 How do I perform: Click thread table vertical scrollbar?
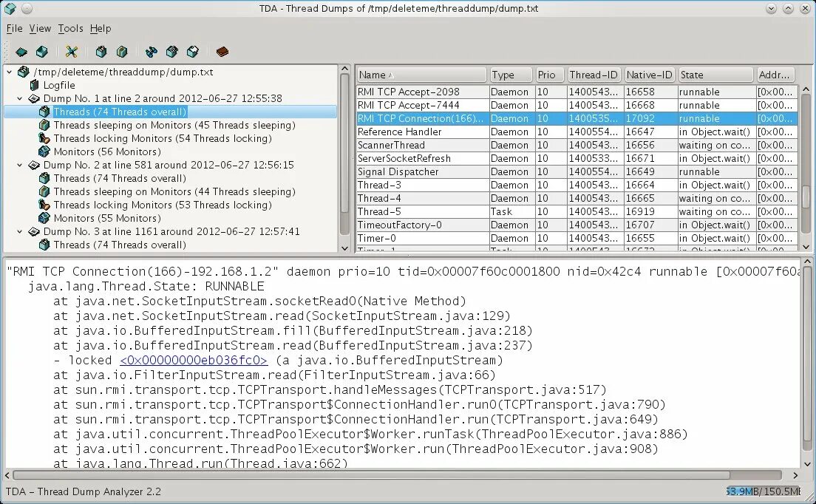click(806, 196)
